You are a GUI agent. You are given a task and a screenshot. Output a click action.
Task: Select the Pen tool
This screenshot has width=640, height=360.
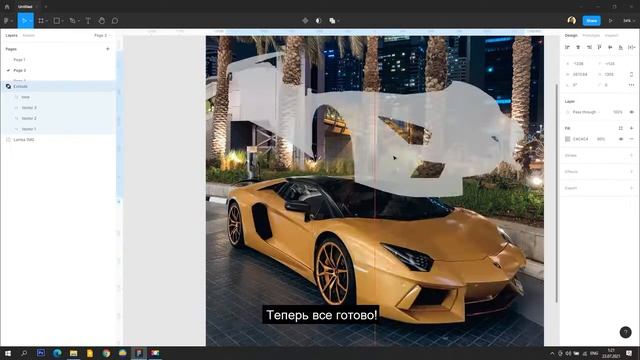pos(72,20)
